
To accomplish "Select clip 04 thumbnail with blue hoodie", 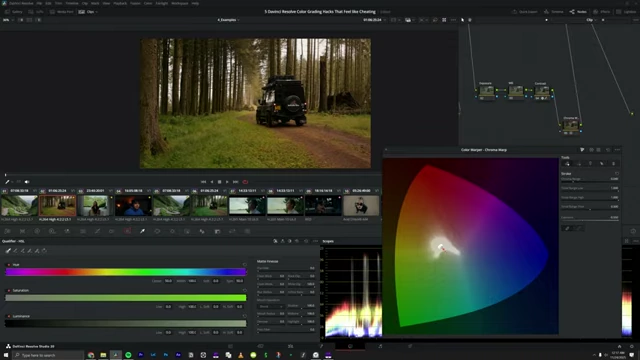I will click(x=133, y=205).
